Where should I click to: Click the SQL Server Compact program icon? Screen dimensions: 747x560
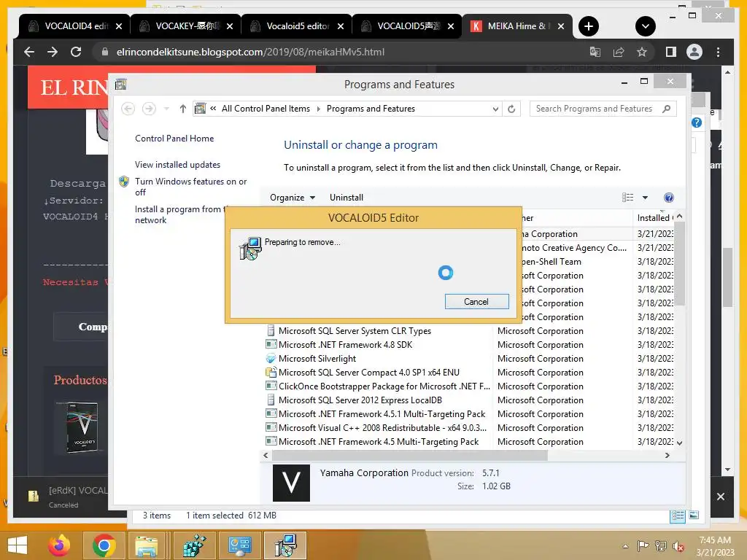pyautogui.click(x=271, y=372)
